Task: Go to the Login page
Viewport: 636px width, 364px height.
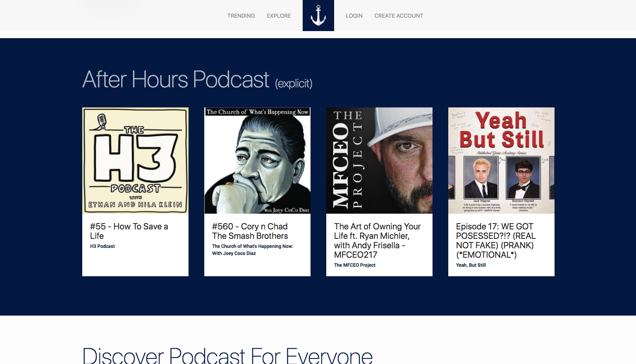Action: coord(354,16)
